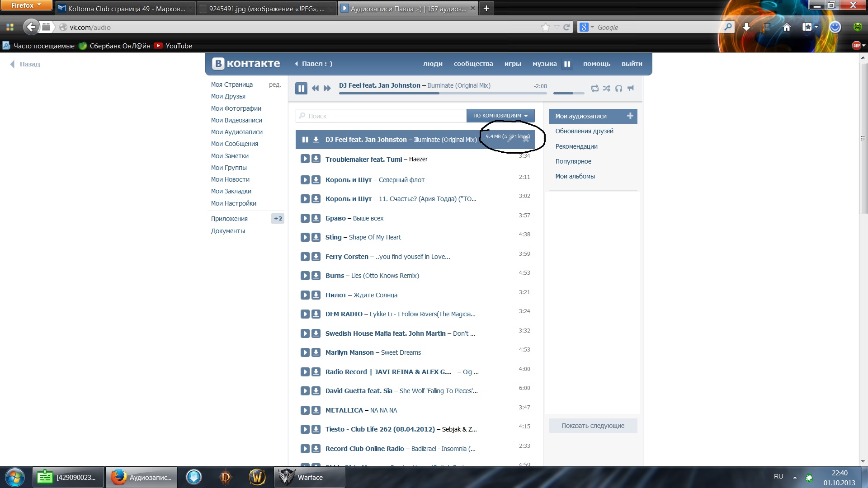This screenshot has width=868, height=488.
Task: Pause playback in the top audio player
Action: 301,88
